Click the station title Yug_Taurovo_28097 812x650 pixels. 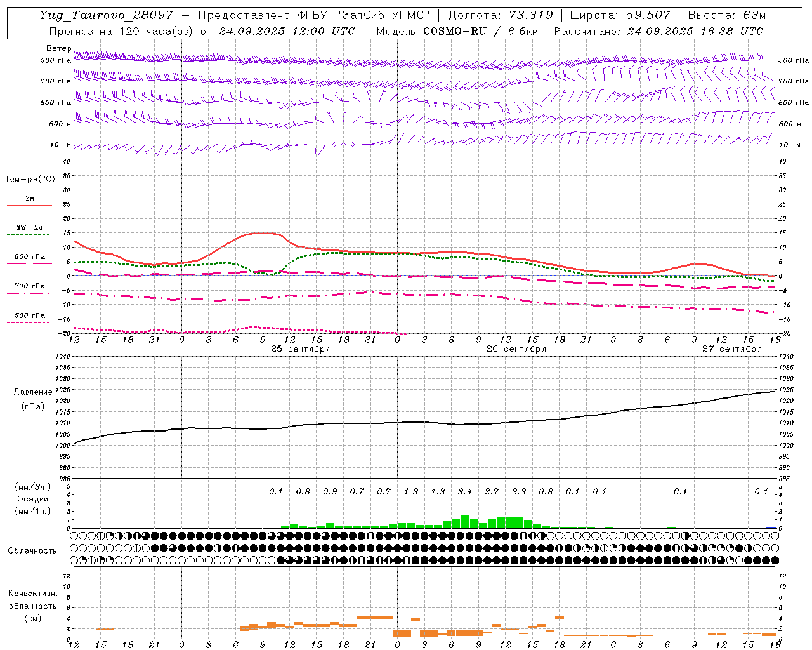click(x=106, y=15)
